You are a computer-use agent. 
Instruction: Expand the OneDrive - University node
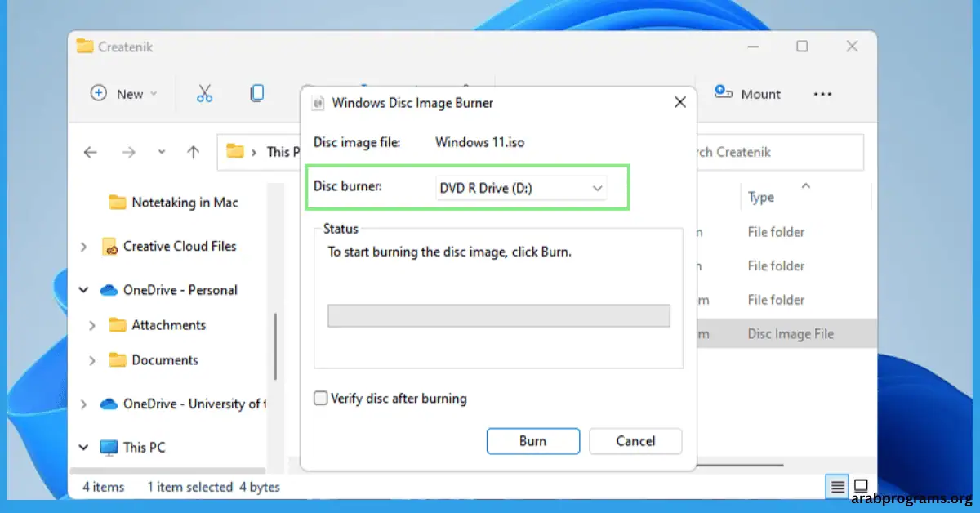(83, 404)
